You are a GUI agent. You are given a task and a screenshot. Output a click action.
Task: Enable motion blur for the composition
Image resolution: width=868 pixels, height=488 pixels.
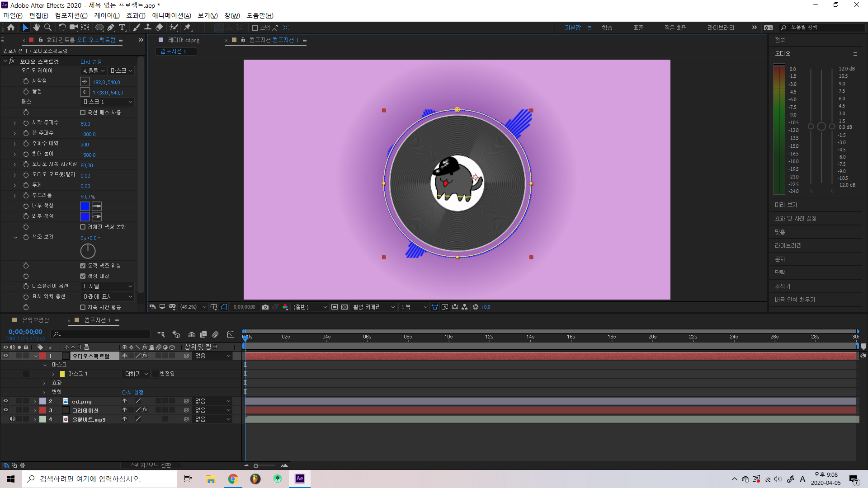click(215, 334)
